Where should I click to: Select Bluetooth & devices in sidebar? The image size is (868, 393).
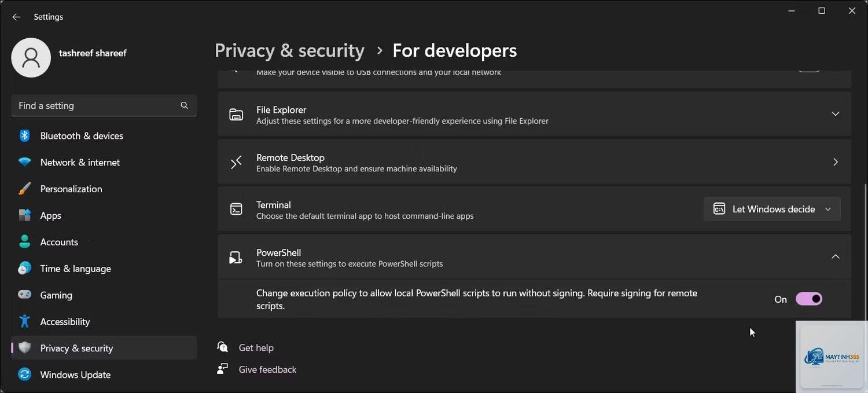pos(104,135)
